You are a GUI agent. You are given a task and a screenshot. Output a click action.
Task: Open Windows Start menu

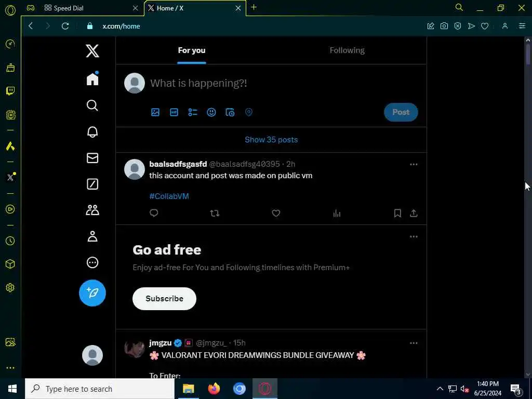pos(12,389)
